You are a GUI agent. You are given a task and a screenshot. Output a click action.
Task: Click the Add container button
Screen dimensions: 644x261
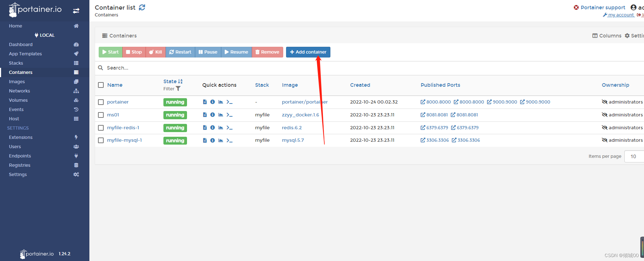coord(308,52)
